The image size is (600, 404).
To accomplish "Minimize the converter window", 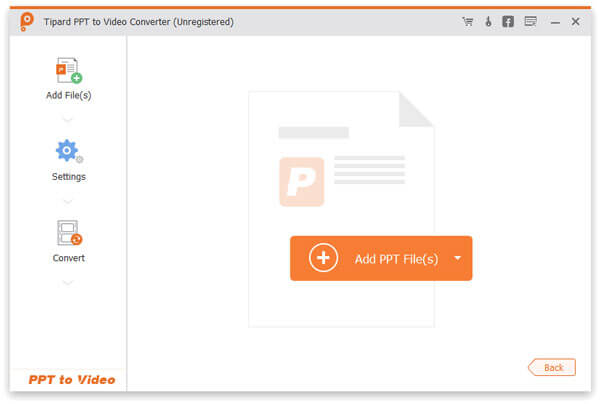I will [x=555, y=23].
